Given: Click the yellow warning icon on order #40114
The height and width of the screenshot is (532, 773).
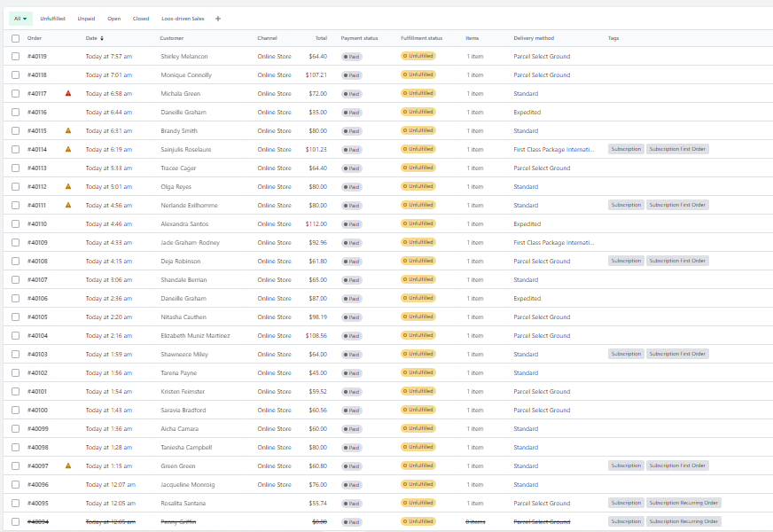Looking at the screenshot, I should (68, 149).
